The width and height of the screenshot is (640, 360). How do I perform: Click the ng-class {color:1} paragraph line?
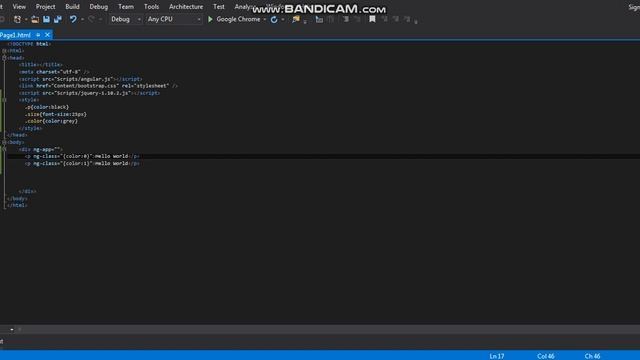pos(82,163)
